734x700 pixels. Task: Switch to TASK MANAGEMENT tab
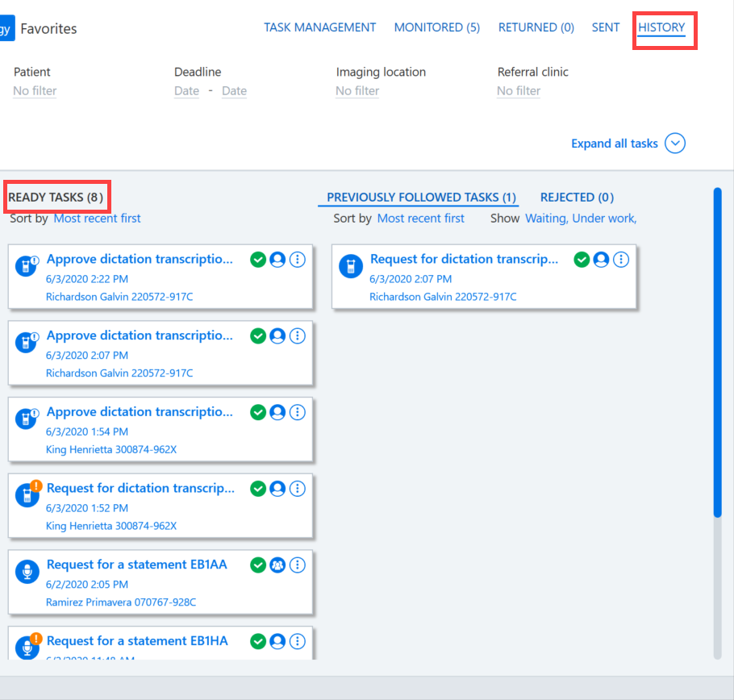coord(319,27)
